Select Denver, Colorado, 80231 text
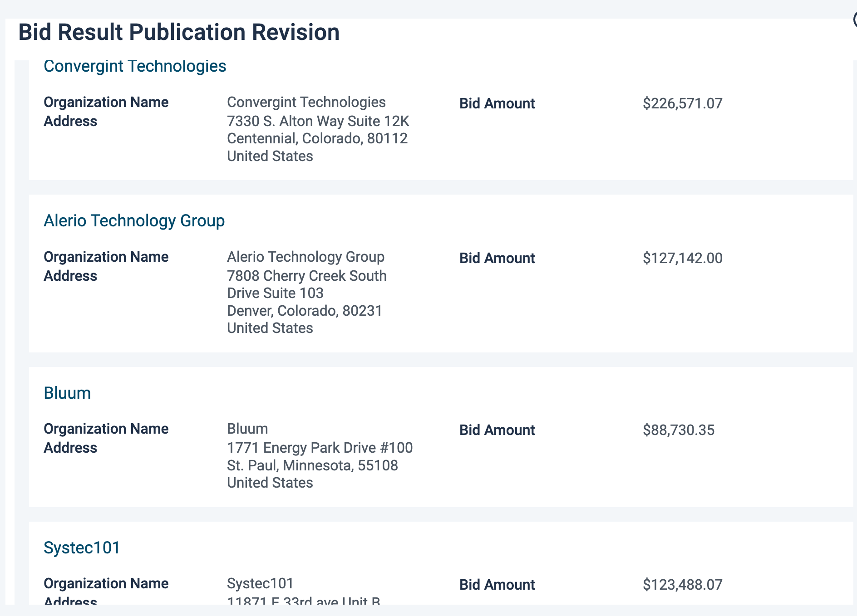857x616 pixels. (305, 311)
